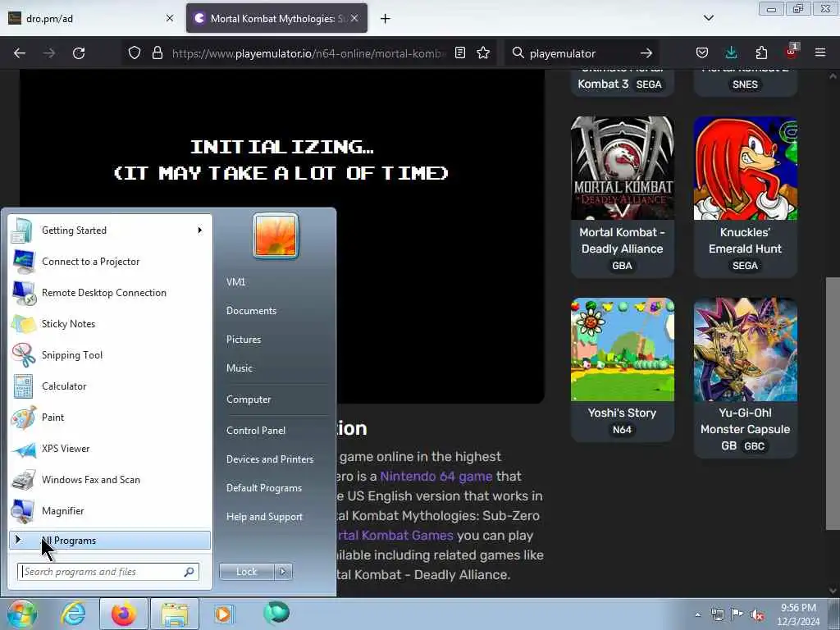
Task: Click the green round taskbar app icon
Action: pyautogui.click(x=276, y=613)
